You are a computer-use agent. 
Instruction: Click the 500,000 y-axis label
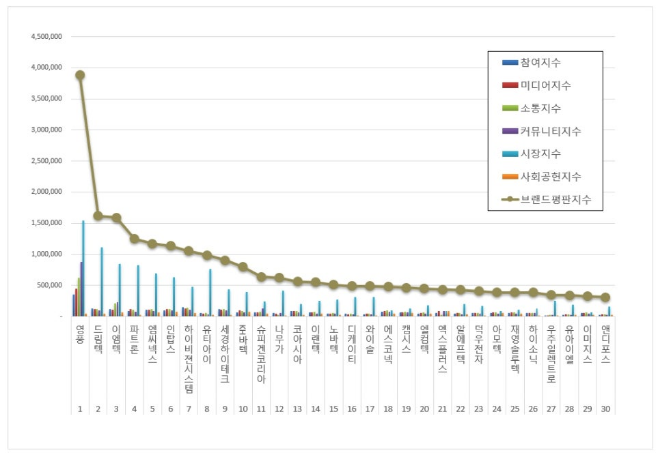(49, 285)
